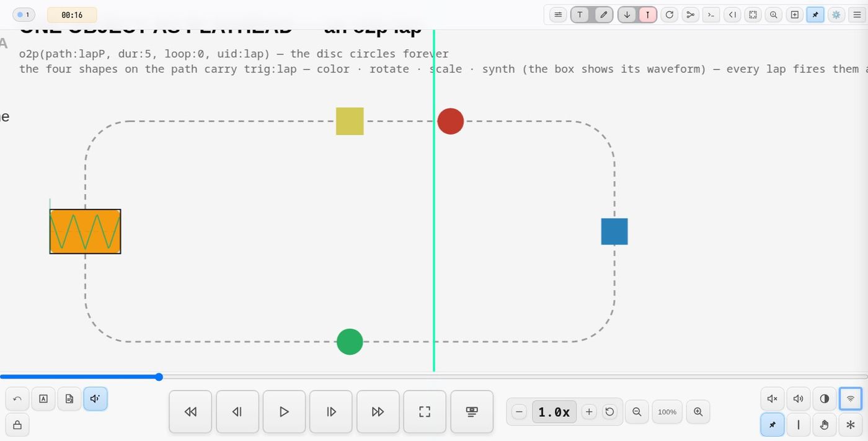
Task: Click the fullscreen corners button
Action: click(x=425, y=412)
